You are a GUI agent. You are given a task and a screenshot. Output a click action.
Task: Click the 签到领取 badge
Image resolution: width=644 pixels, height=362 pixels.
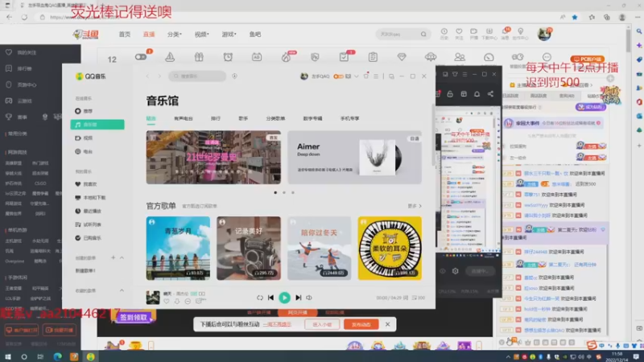pos(134,317)
